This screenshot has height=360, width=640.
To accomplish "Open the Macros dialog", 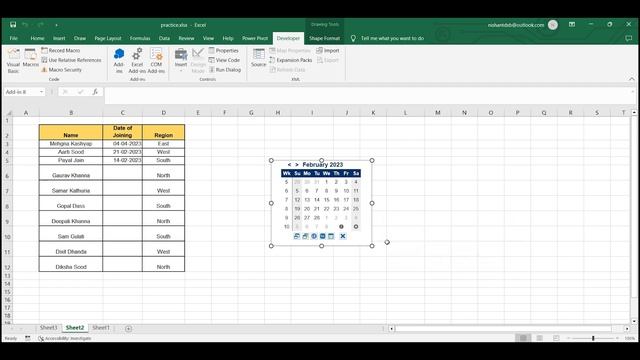I will (30, 58).
